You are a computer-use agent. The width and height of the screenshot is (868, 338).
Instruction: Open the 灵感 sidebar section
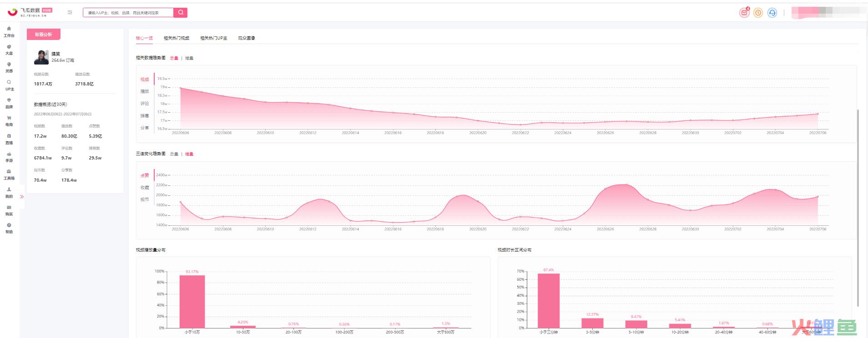9,67
